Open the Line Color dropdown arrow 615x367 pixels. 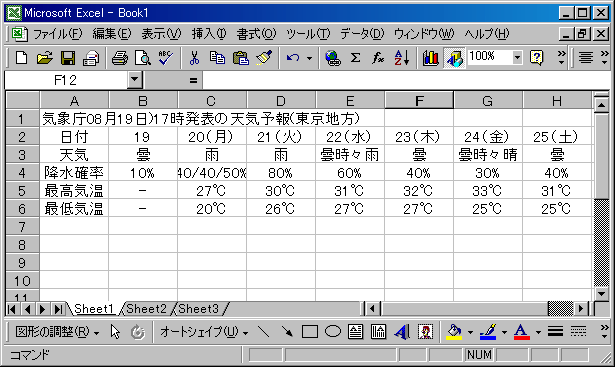pyautogui.click(x=504, y=332)
